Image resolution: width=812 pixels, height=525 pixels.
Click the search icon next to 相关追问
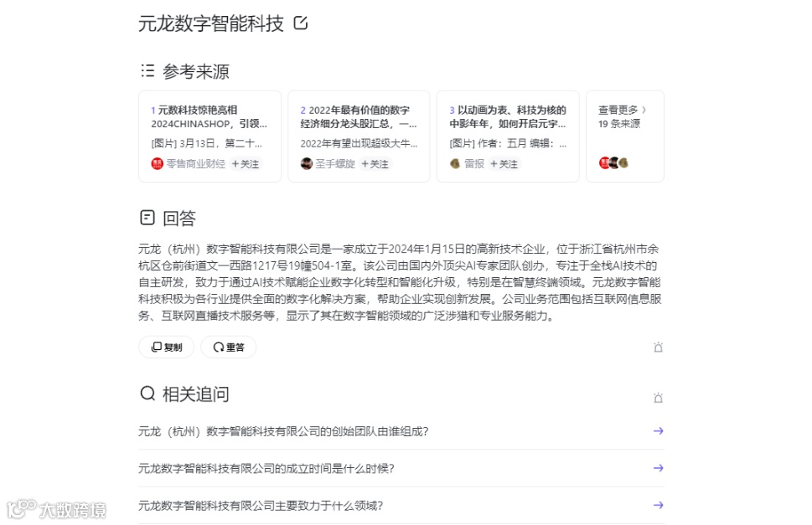[147, 394]
